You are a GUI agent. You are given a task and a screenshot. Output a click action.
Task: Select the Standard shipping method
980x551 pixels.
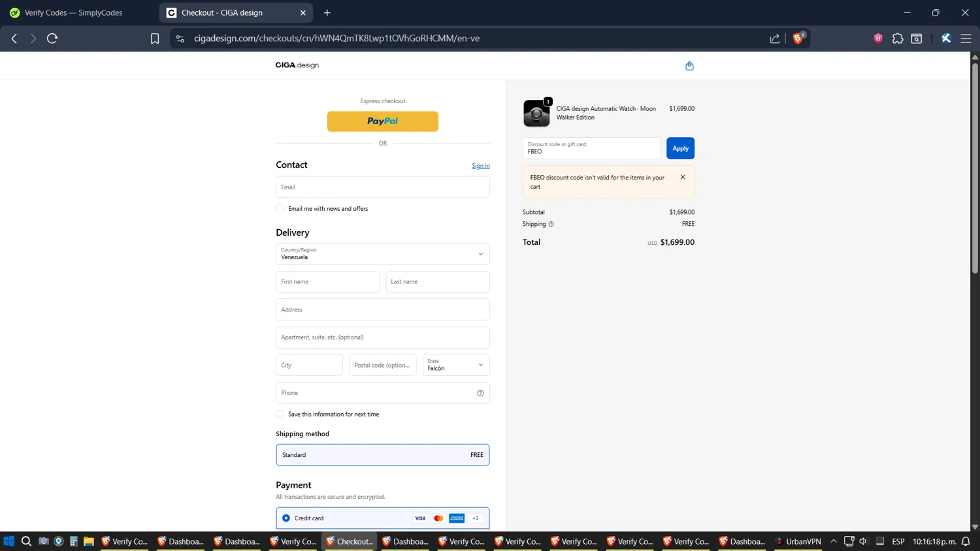tap(382, 455)
